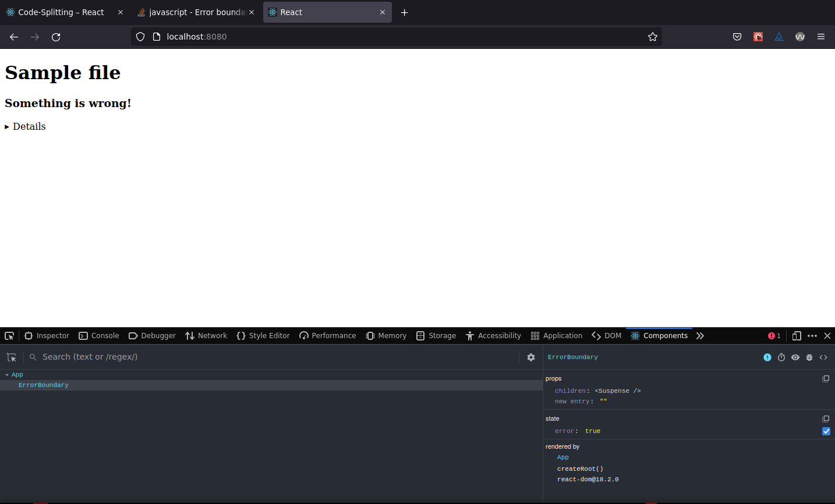Switch to the Style Editor tab
The height and width of the screenshot is (504, 835).
click(263, 336)
